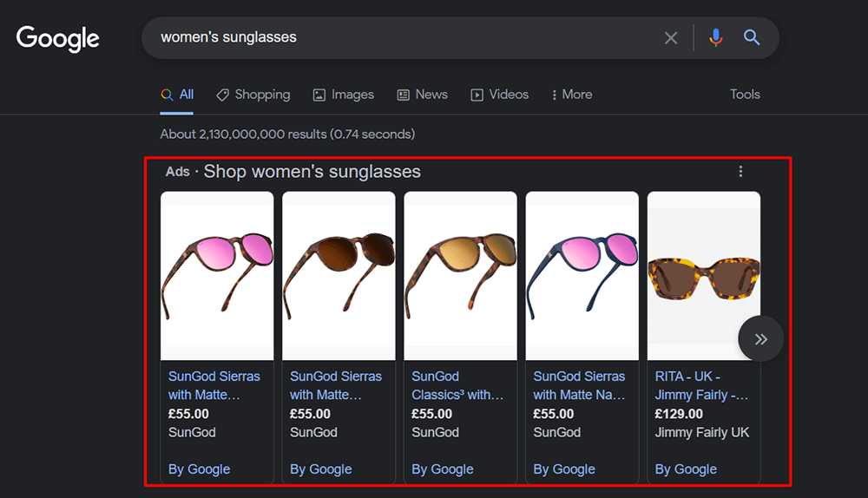
Task: Open the navy-frame pink-lens sunglasses image
Action: point(582,276)
